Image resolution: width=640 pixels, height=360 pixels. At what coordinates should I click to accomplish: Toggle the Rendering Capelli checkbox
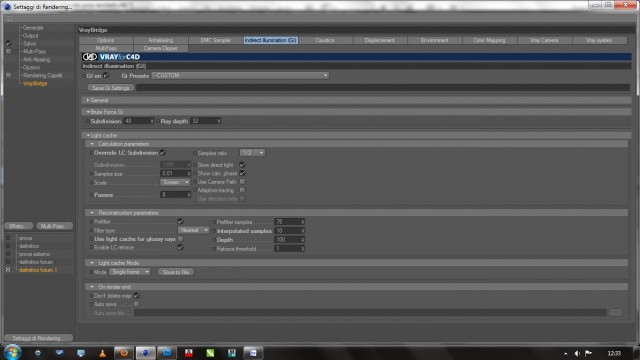(x=9, y=75)
